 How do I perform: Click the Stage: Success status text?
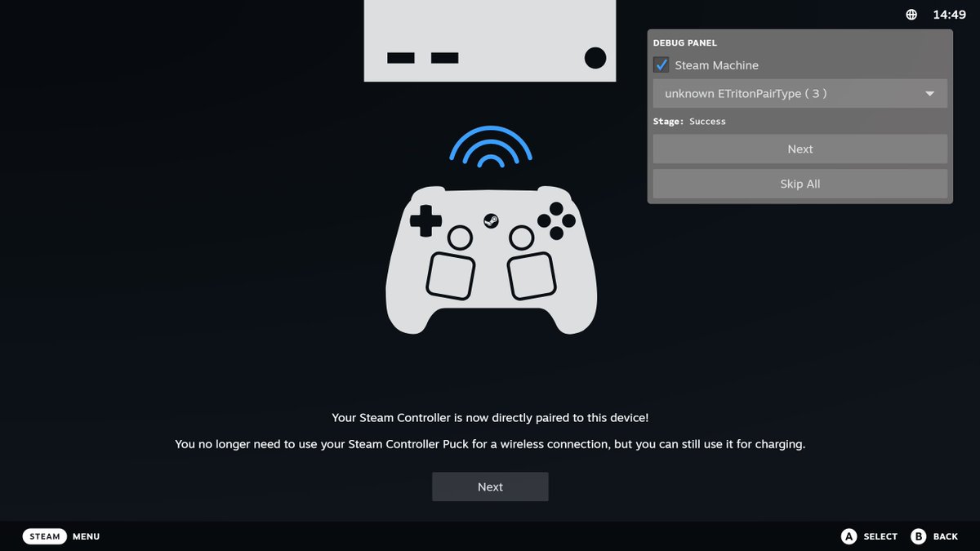coord(689,121)
